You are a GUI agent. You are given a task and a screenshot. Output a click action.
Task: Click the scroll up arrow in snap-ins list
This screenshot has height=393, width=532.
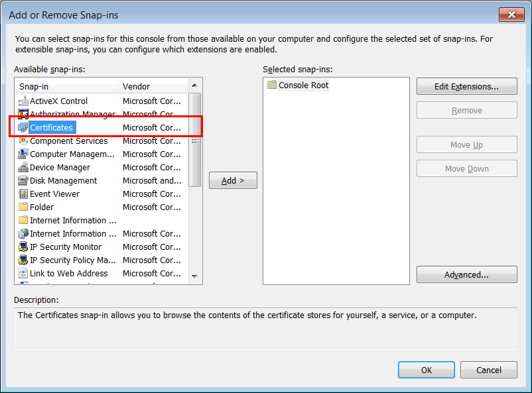(194, 85)
